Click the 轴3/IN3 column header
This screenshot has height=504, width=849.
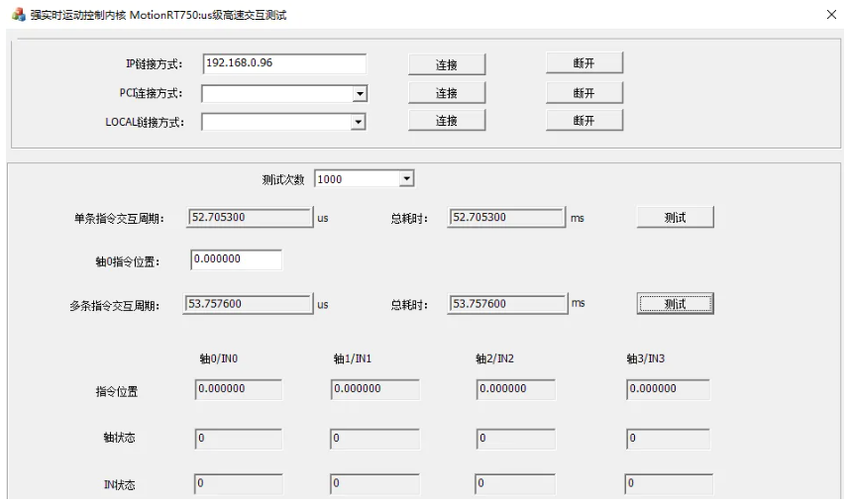[645, 358]
